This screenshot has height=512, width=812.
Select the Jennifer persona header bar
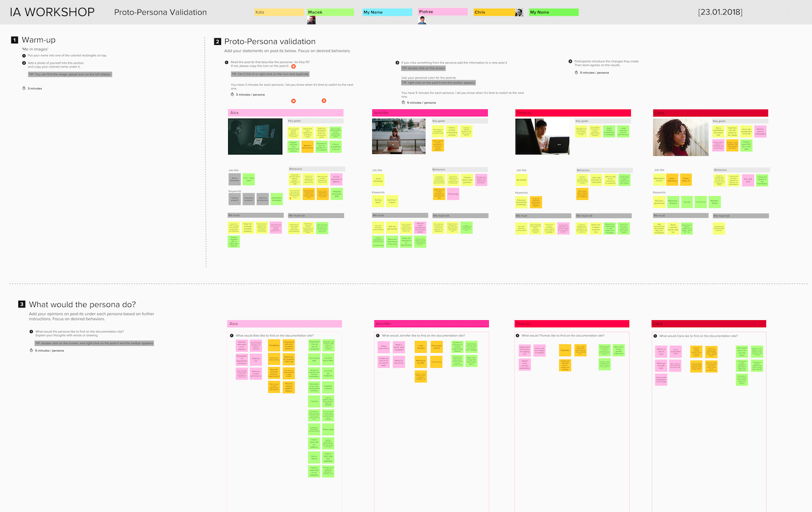coord(430,112)
